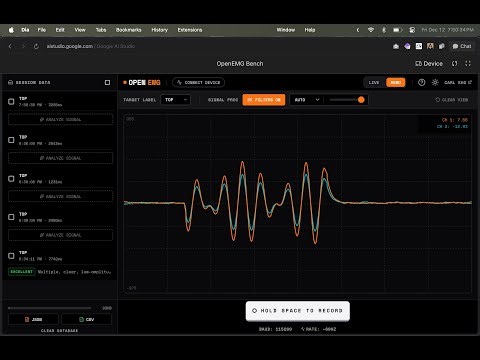This screenshot has height=360, width=480.
Task: Click the 'CH 1' value readout
Action: click(x=455, y=120)
